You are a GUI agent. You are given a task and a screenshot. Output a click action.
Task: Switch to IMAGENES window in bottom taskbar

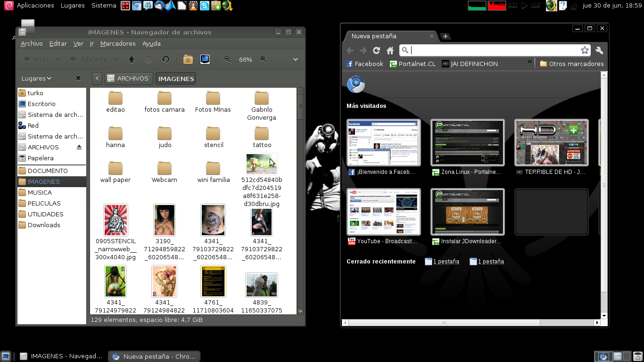point(61,356)
